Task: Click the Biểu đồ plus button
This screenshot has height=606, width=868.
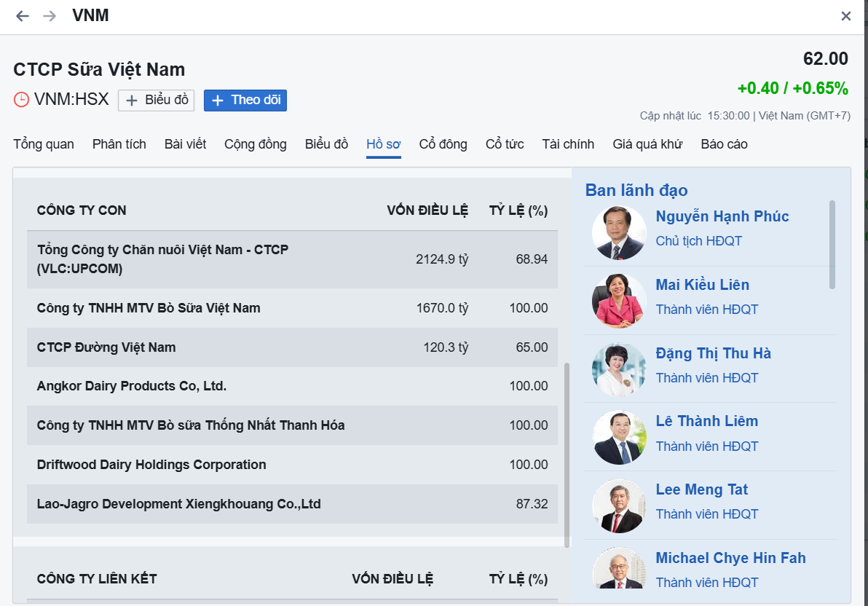Action: 156,101
